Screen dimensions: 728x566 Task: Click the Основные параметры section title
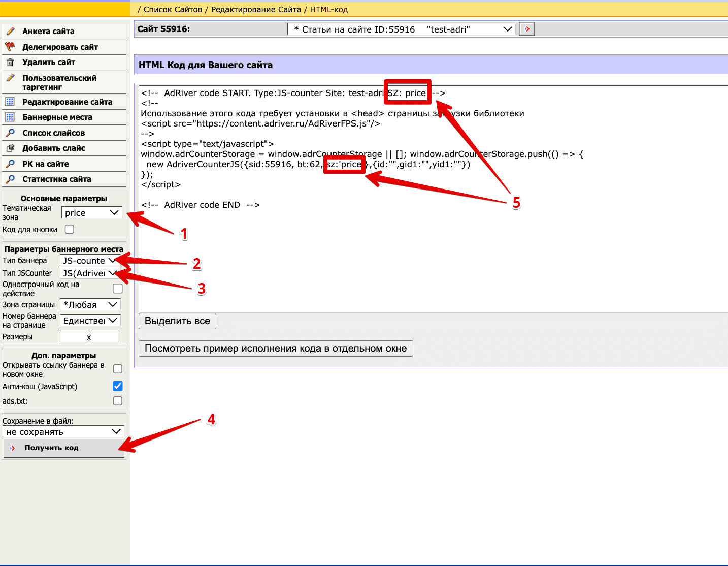[x=64, y=198]
